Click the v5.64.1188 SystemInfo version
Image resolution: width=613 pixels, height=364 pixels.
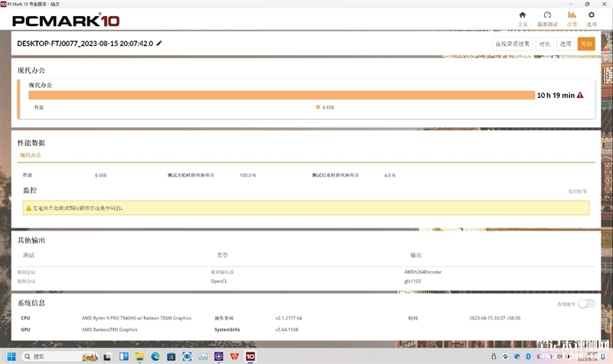(x=287, y=330)
